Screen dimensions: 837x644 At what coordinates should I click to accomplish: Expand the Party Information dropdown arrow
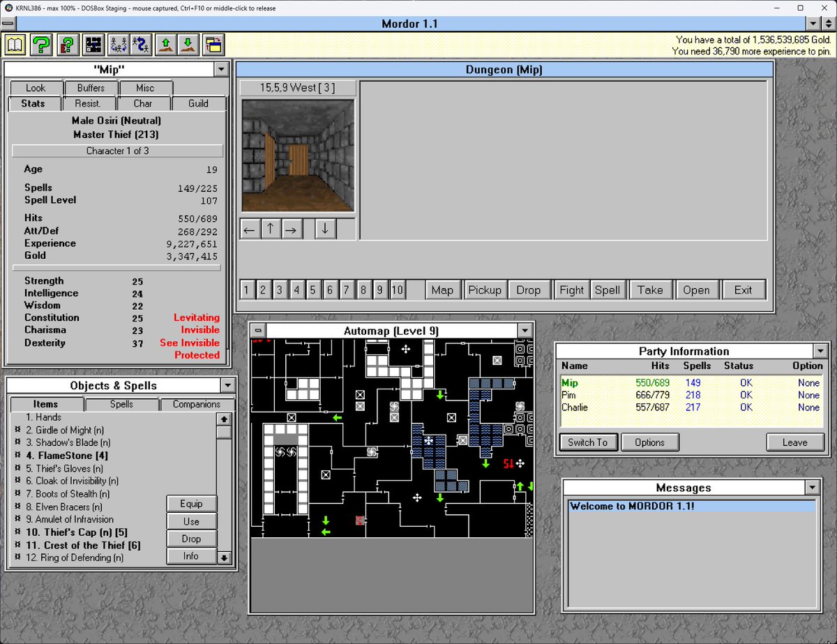coord(820,351)
